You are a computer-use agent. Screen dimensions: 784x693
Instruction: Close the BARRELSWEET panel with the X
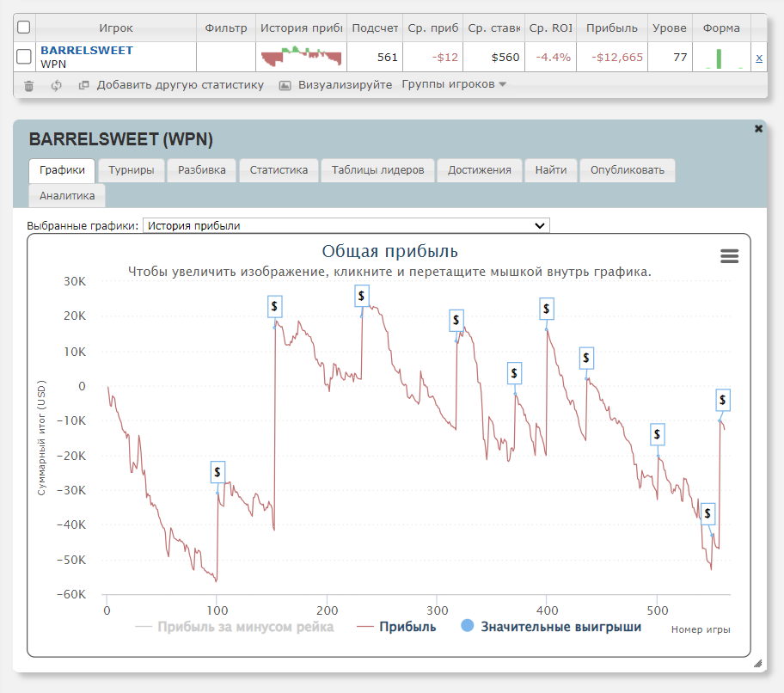(x=758, y=128)
